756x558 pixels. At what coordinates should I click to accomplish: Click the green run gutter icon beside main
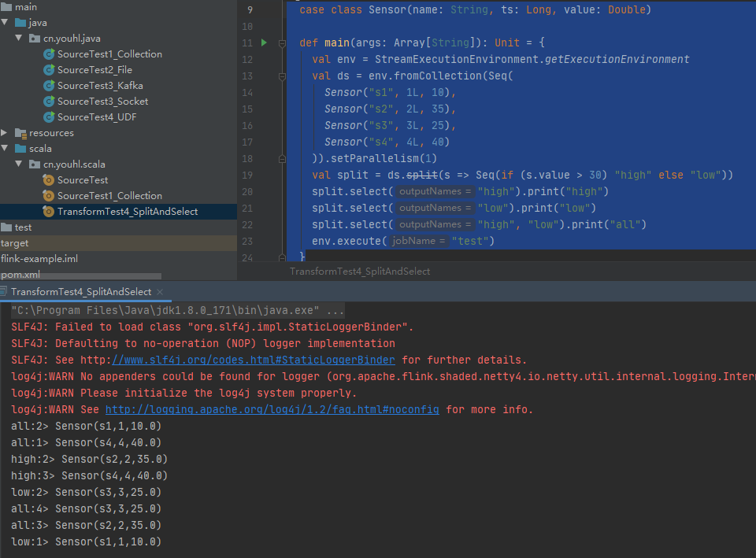point(264,42)
